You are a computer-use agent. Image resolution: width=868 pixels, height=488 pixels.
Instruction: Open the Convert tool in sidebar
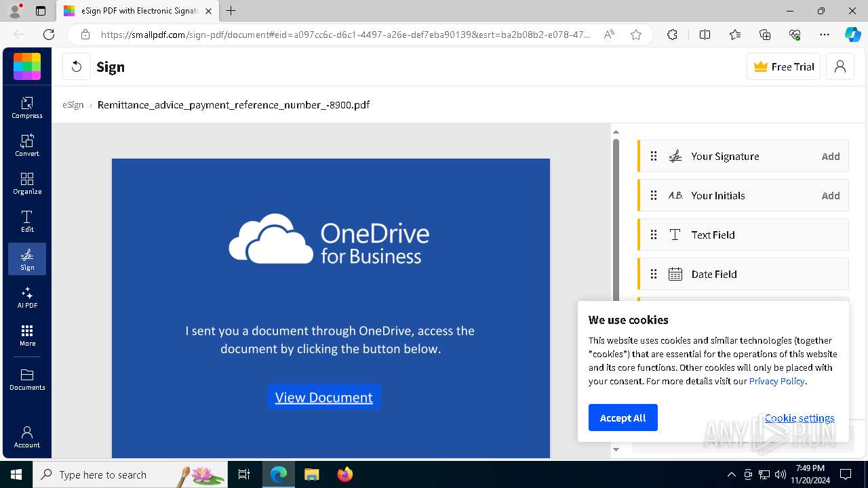pos(27,145)
